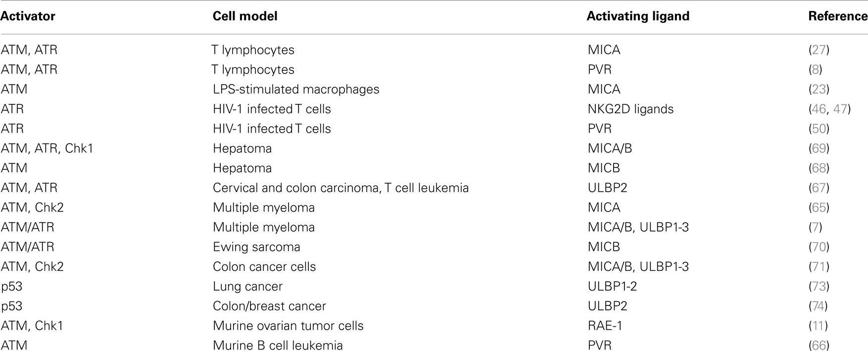Open reference 73 for Lung cancer
This screenshot has width=868, height=351.
coord(819,287)
